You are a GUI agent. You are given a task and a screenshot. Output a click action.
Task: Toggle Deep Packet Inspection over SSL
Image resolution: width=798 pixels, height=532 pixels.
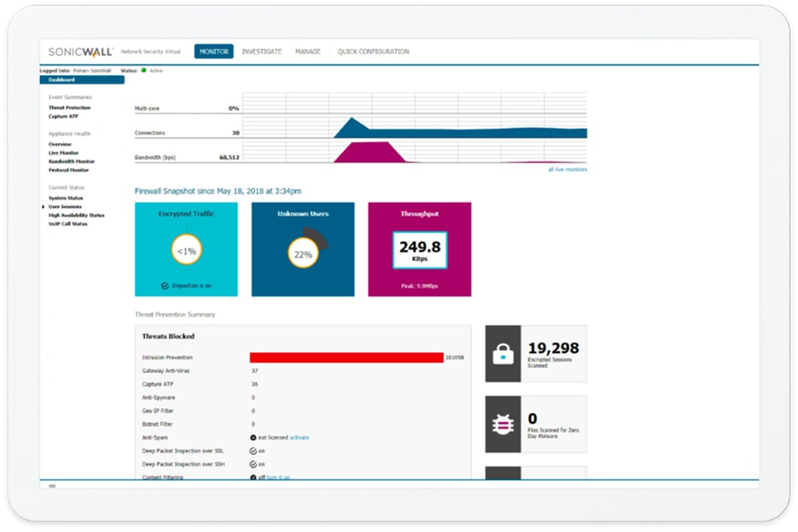tap(252, 451)
